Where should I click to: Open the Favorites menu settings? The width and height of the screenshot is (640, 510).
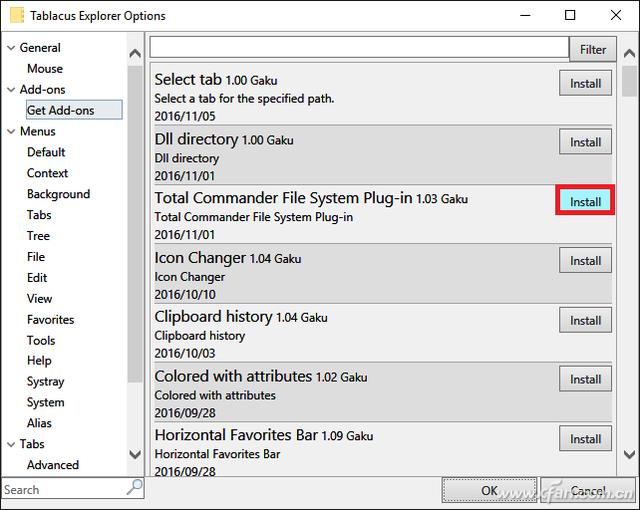pos(51,319)
